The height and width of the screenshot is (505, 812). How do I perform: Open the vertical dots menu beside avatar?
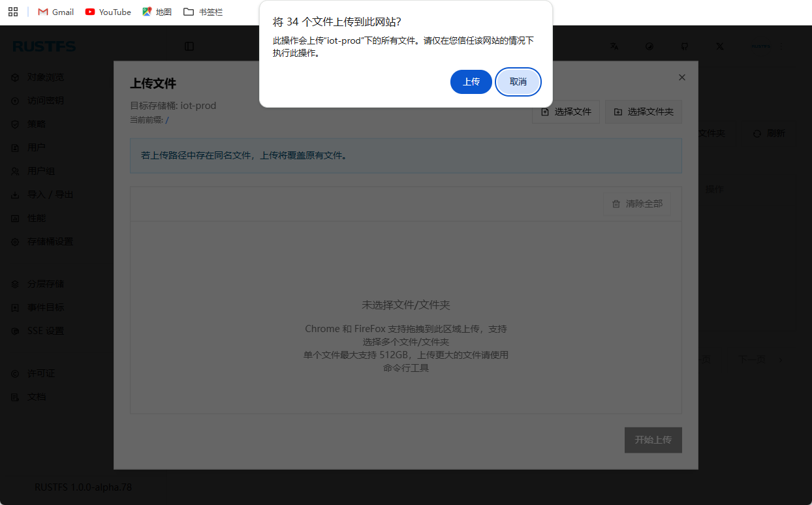click(x=783, y=46)
